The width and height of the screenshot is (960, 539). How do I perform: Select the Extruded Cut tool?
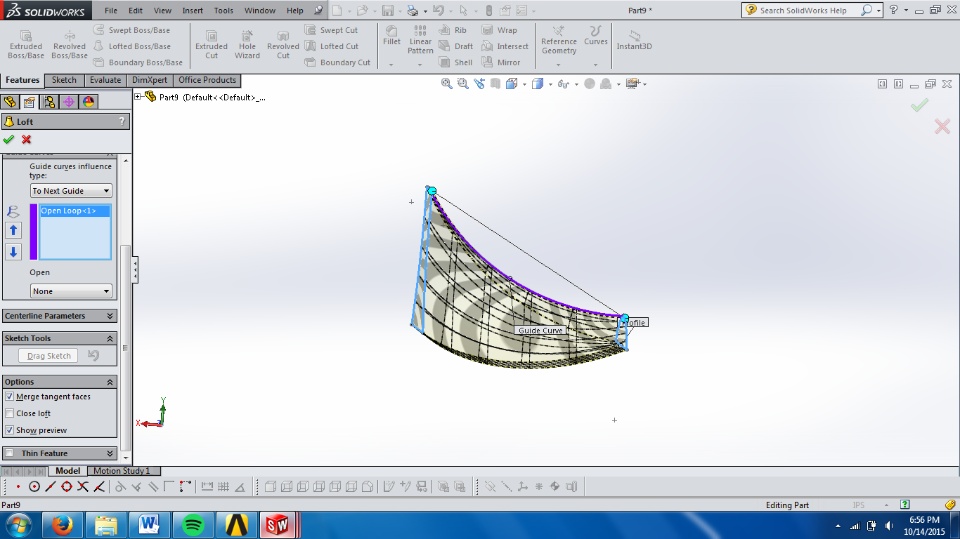click(211, 45)
